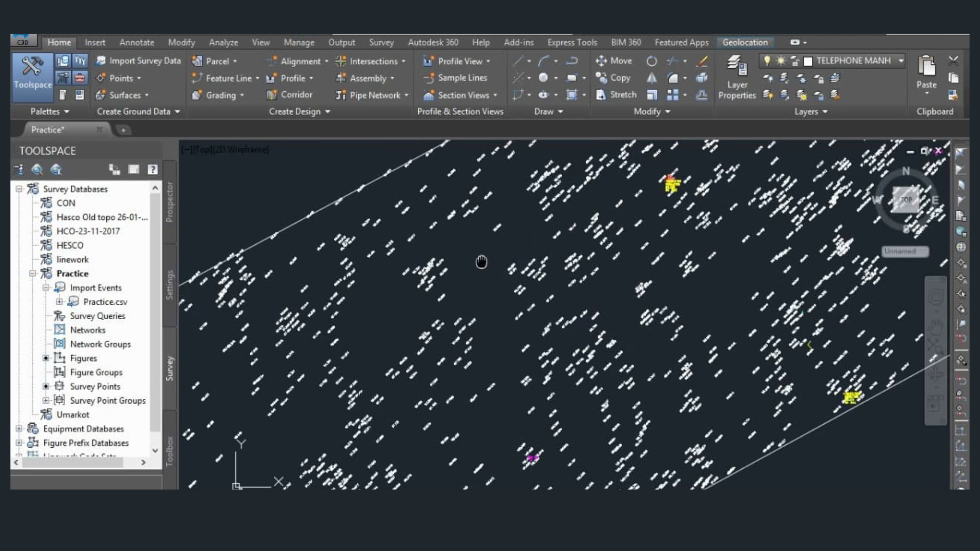The height and width of the screenshot is (551, 980).
Task: Select the Copy tool
Action: coord(614,78)
